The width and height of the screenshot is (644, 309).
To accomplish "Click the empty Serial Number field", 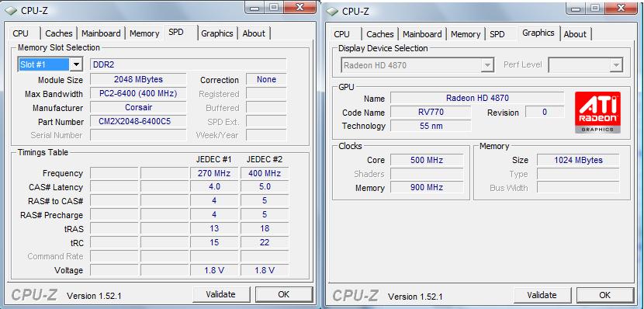I will tap(138, 135).
